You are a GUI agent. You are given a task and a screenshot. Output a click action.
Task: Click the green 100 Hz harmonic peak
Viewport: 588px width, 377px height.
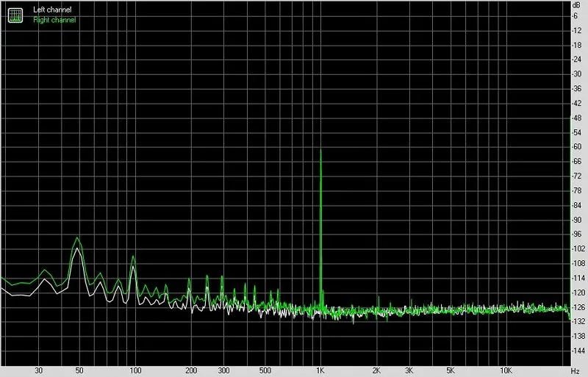point(133,256)
